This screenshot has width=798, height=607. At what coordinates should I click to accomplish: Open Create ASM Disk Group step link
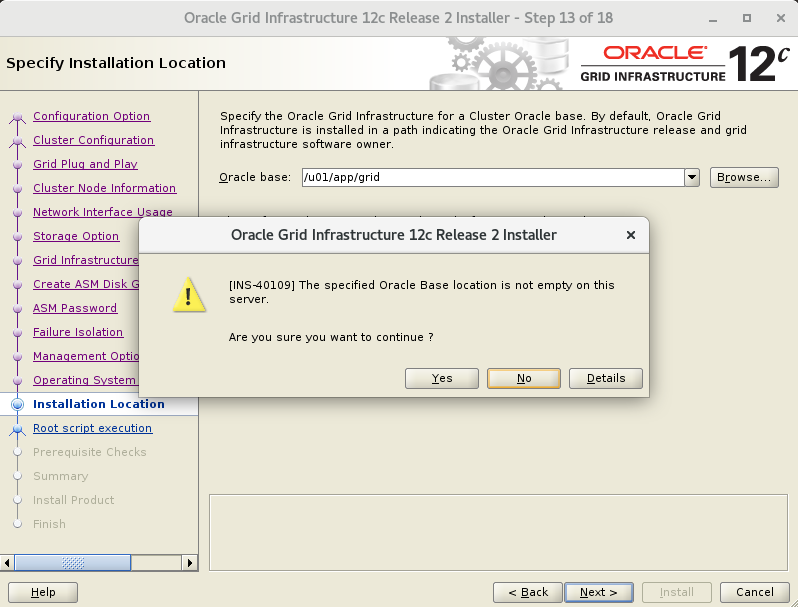click(86, 284)
